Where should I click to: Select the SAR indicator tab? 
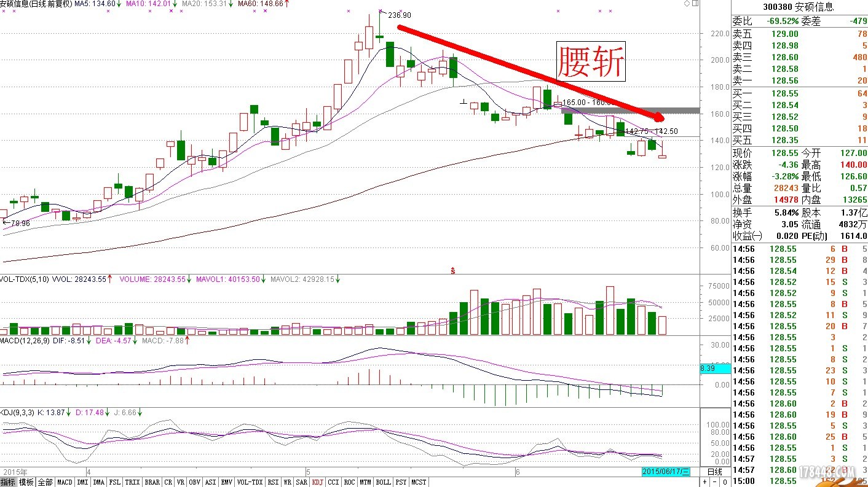[x=301, y=482]
